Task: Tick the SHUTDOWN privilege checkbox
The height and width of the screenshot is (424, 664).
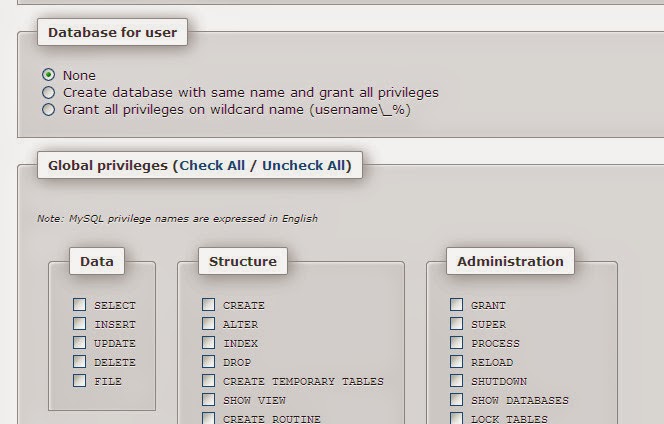Action: [x=456, y=381]
